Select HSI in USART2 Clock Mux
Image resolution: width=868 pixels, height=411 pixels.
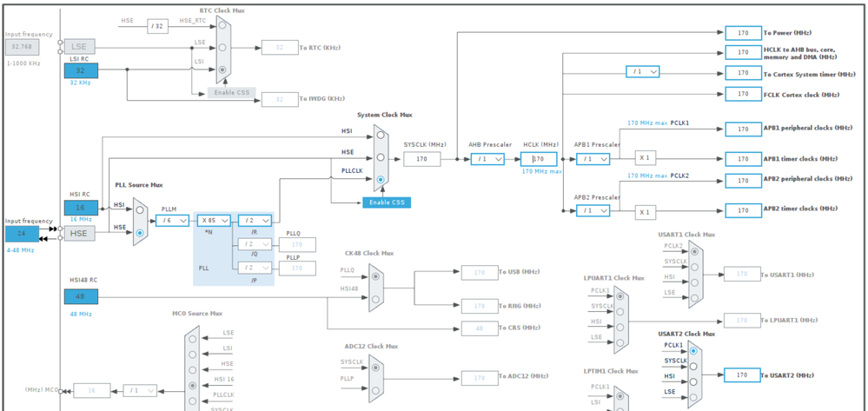(x=693, y=381)
